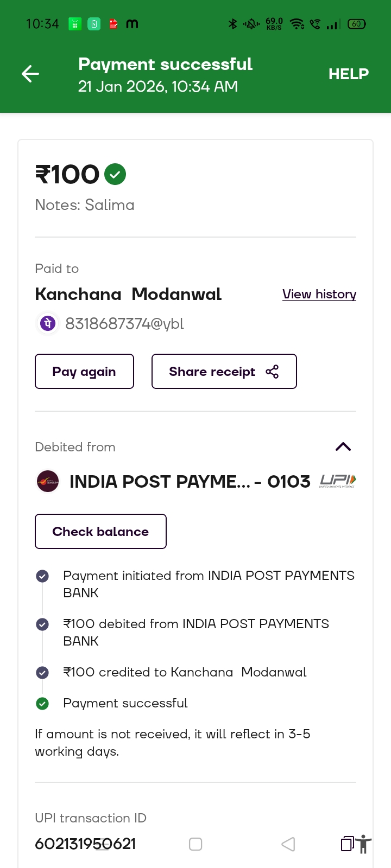Image resolution: width=391 pixels, height=868 pixels.
Task: Tap the Check balance button
Action: pyautogui.click(x=100, y=532)
